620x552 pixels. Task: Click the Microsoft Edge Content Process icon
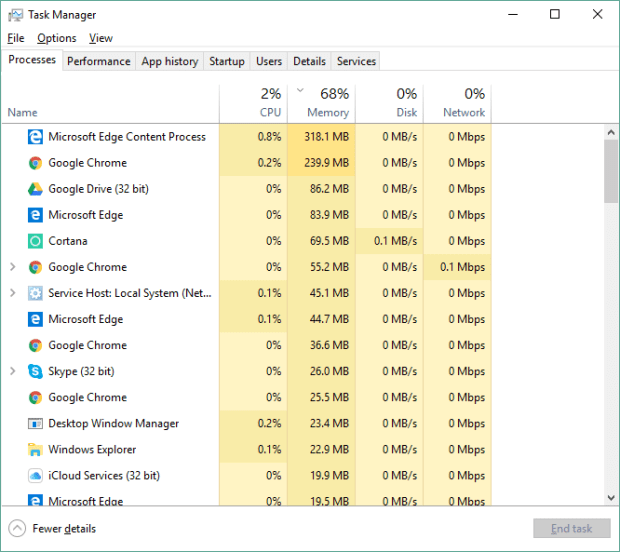(x=35, y=137)
